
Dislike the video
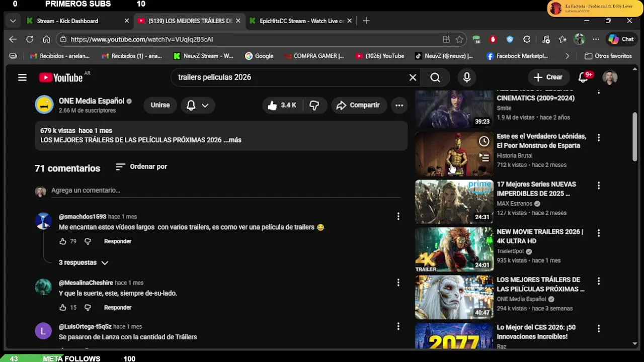point(314,105)
